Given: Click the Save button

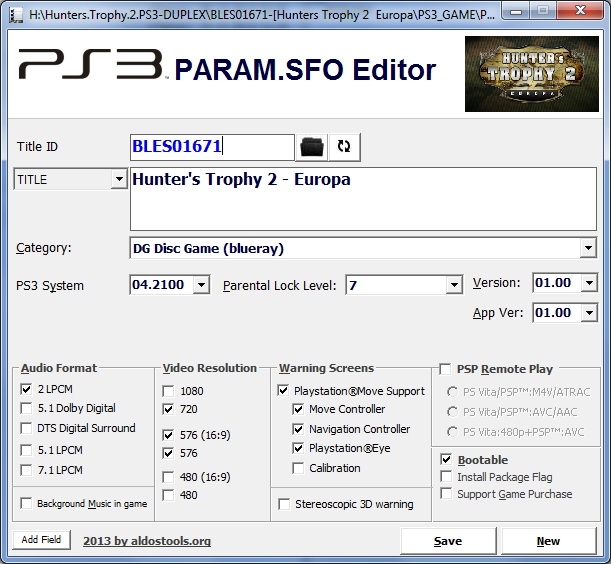Looking at the screenshot, I should [448, 541].
